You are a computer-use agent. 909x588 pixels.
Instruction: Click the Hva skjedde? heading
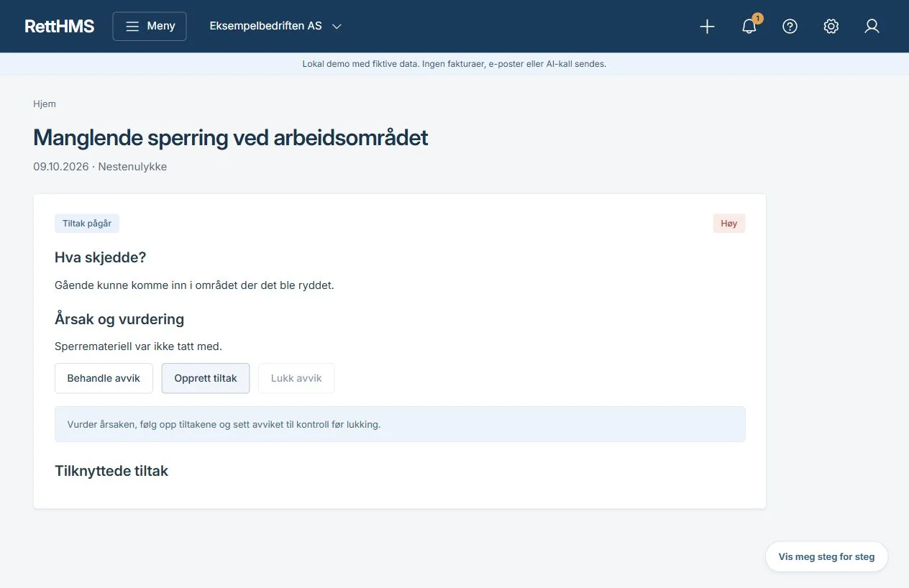click(101, 257)
